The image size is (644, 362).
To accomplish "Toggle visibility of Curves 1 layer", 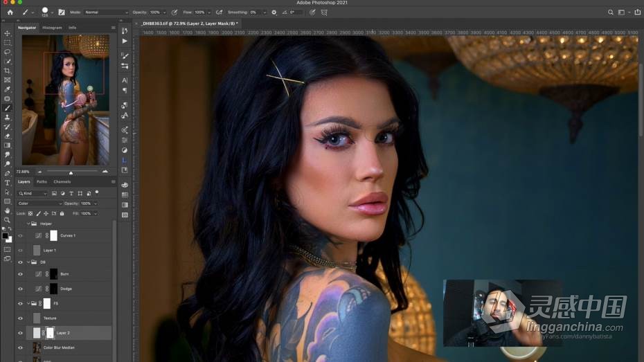I will click(x=21, y=235).
